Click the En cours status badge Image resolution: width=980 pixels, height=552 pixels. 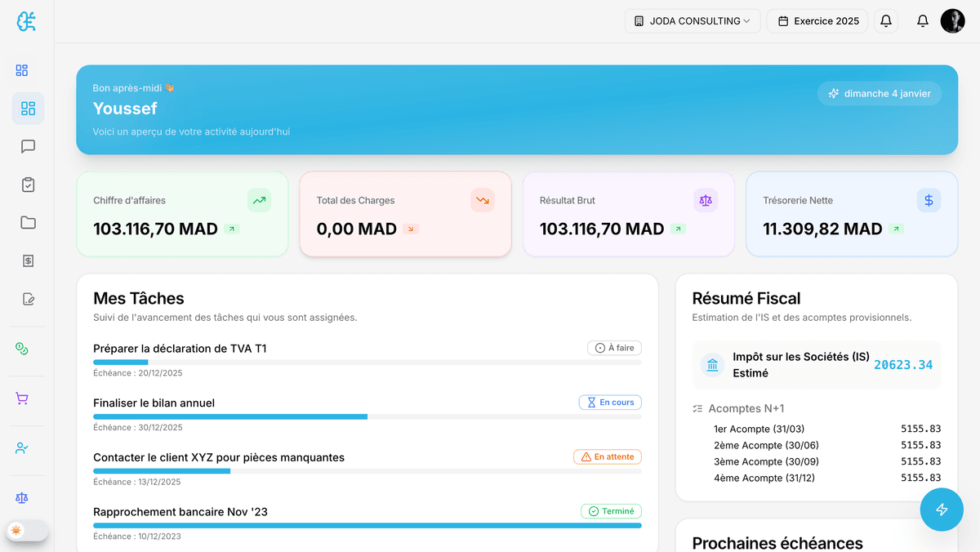611,403
